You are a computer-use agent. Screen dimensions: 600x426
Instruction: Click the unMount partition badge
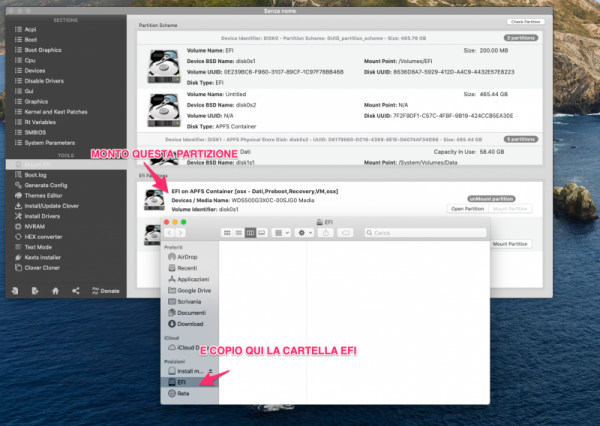(491, 199)
